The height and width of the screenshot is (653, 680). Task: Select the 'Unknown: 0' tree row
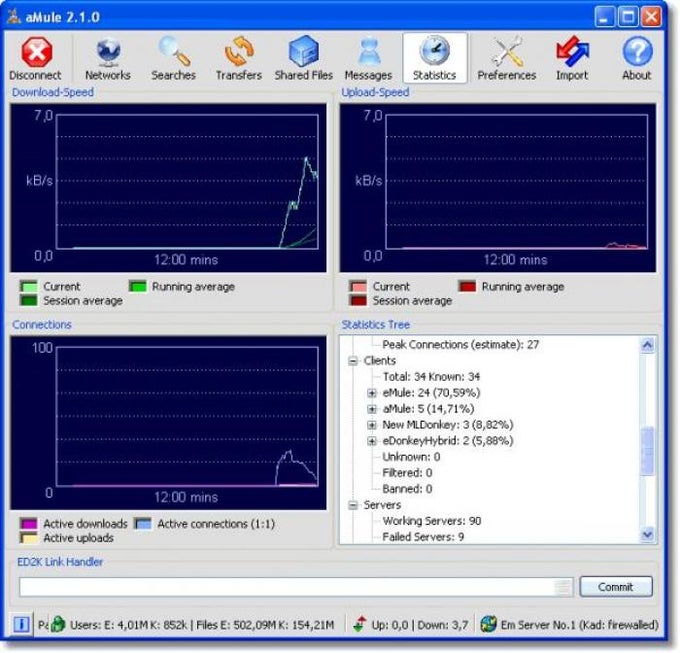coord(411,457)
